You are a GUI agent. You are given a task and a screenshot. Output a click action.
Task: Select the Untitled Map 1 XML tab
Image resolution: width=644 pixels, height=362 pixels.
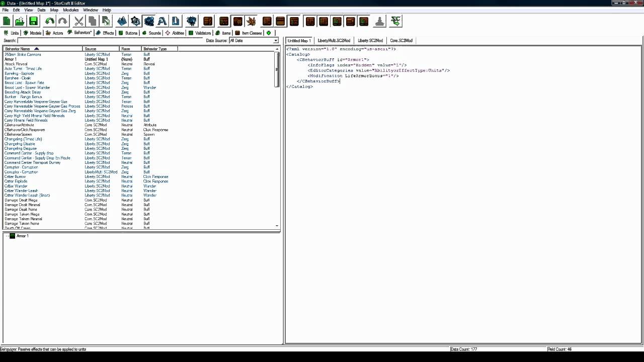299,41
